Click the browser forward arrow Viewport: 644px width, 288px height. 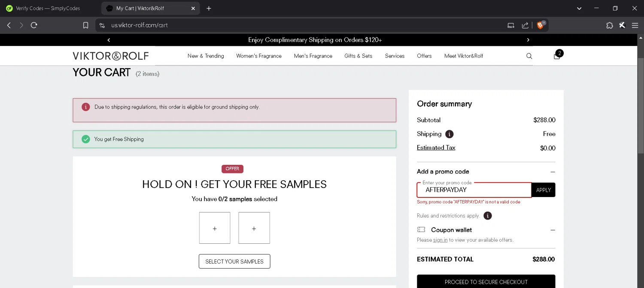[x=21, y=25]
